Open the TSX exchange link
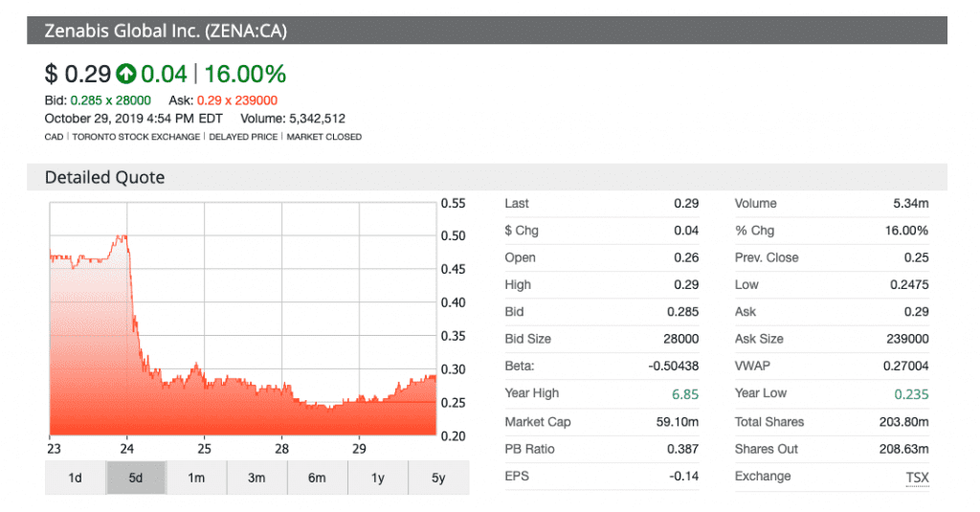This screenshot has height=512, width=980. [916, 477]
